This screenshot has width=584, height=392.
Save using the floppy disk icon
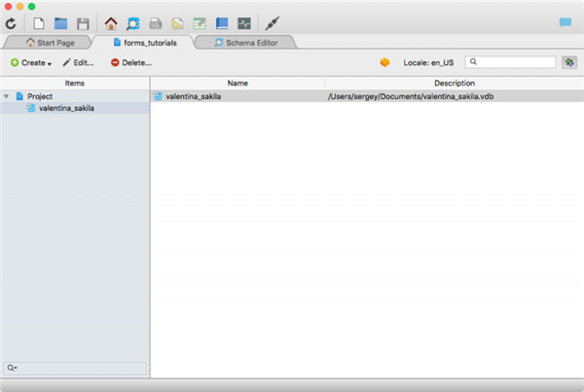tap(83, 21)
